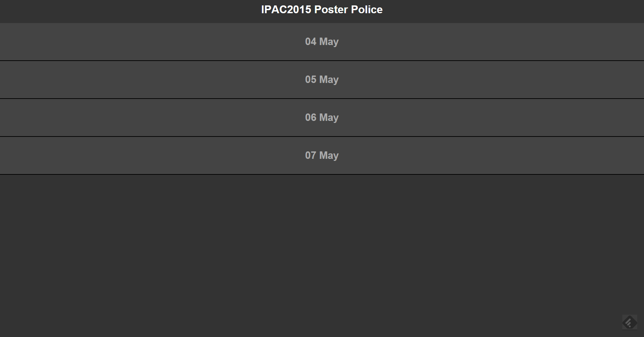
Task: Click the Feedly icon in the corner
Action: (629, 322)
